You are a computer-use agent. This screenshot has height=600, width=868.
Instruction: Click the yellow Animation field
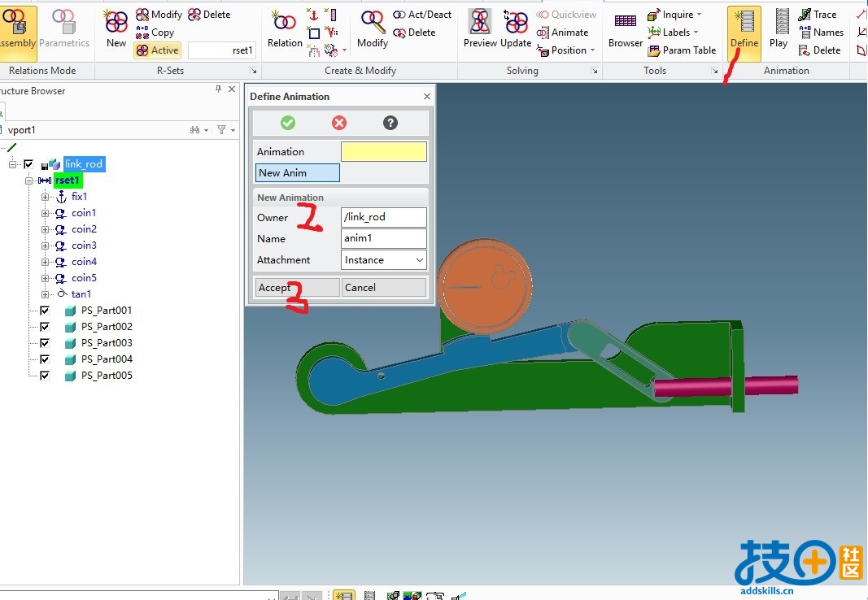tap(384, 151)
